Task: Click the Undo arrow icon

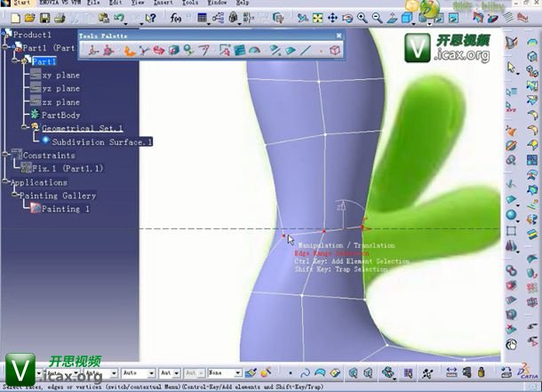Action: click(119, 17)
